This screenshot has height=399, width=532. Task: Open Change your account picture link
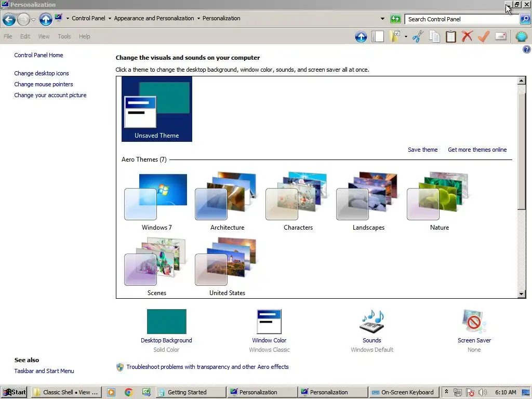50,95
